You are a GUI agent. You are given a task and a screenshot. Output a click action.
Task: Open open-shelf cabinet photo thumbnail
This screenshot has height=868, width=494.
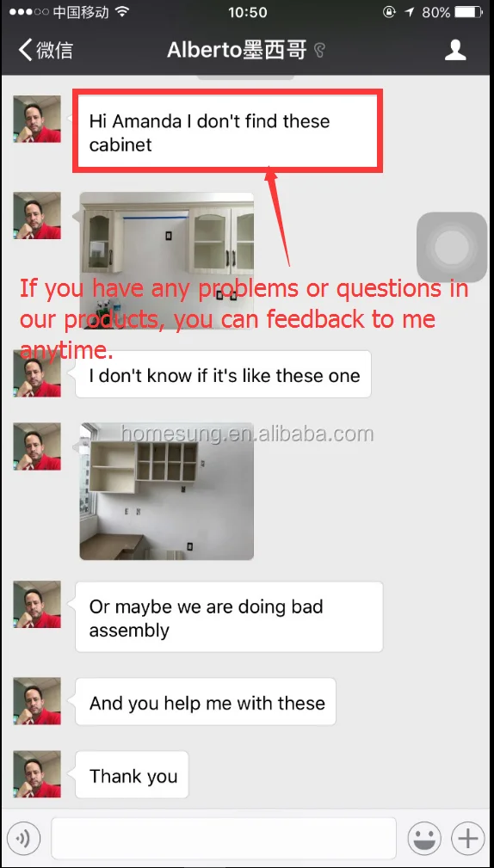pos(167,491)
